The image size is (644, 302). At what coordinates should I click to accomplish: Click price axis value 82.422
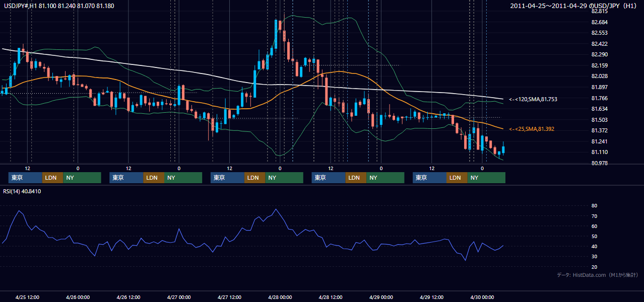click(600, 44)
